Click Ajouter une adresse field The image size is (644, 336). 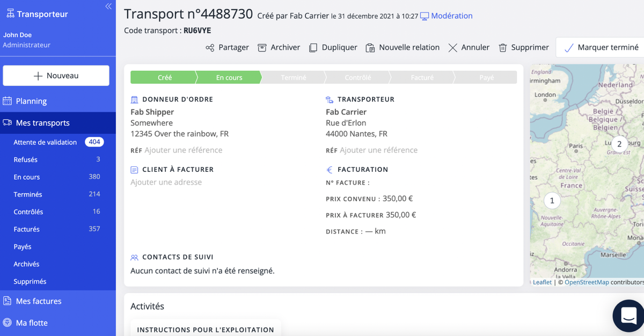(x=166, y=182)
